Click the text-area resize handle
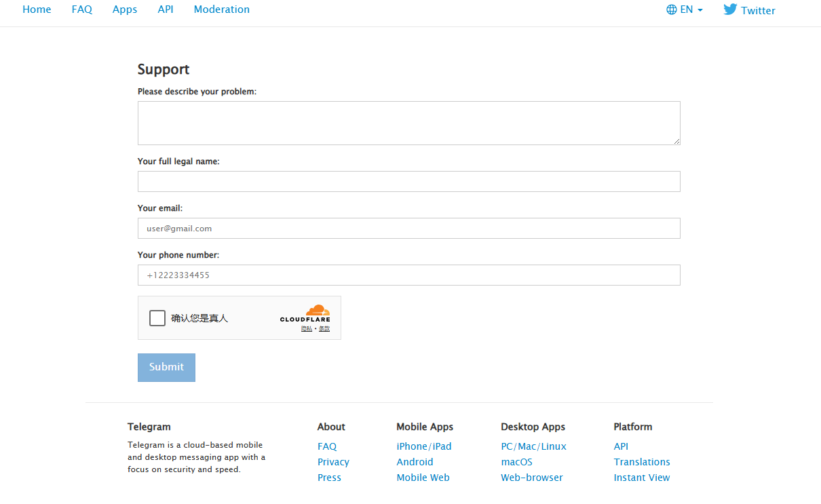This screenshot has height=504, width=821. [x=676, y=141]
